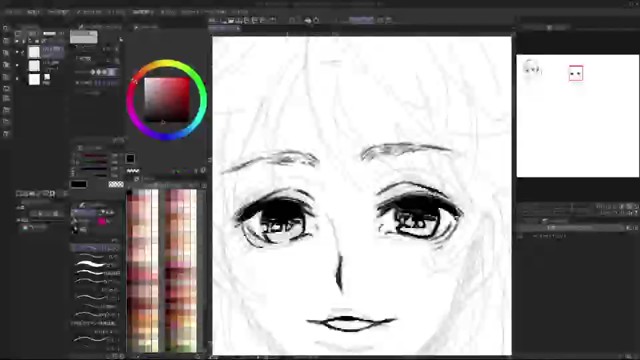Click the black color preview beside RGB sliders
640x360 pixels.
130,158
